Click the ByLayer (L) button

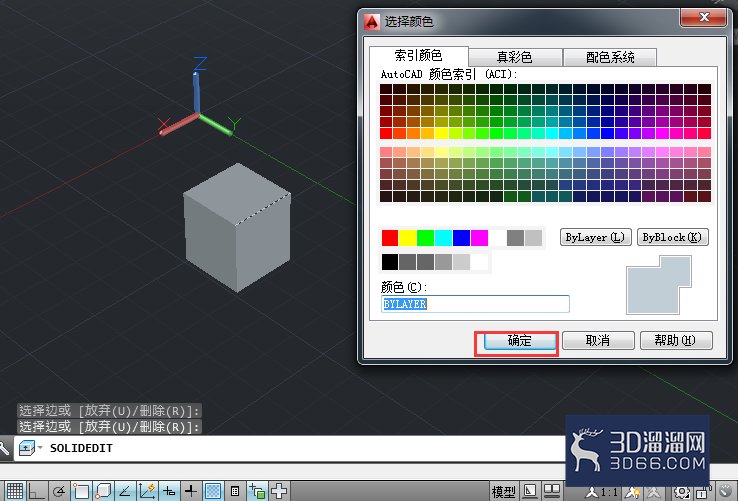pos(595,237)
